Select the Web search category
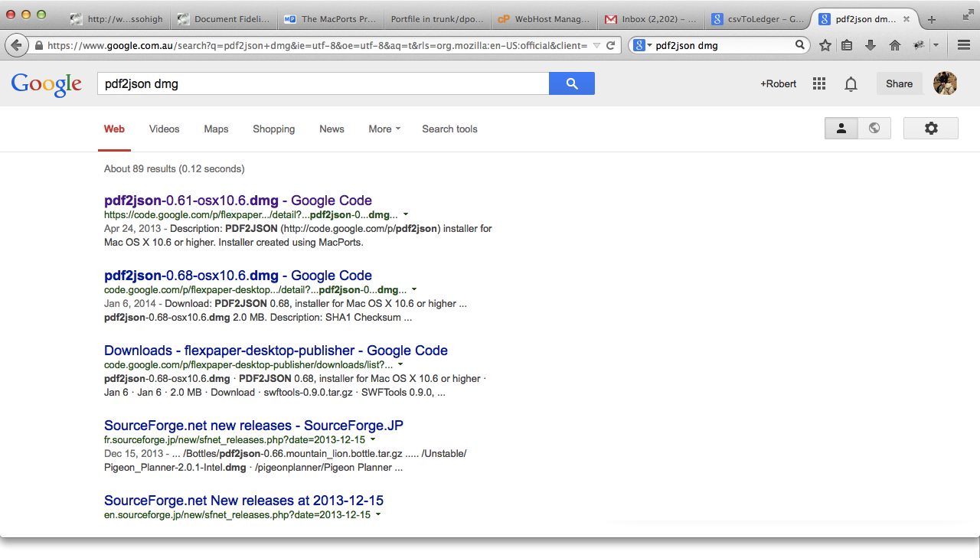This screenshot has height=558, width=980. [114, 129]
